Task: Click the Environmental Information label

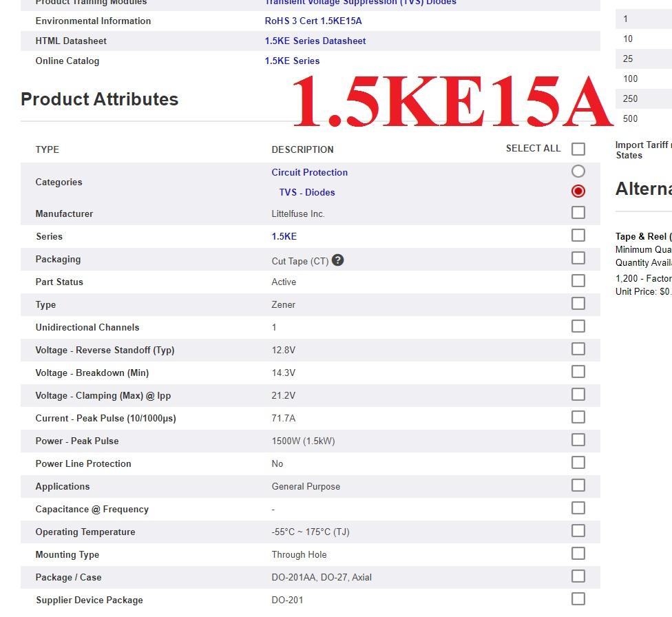Action: point(93,21)
